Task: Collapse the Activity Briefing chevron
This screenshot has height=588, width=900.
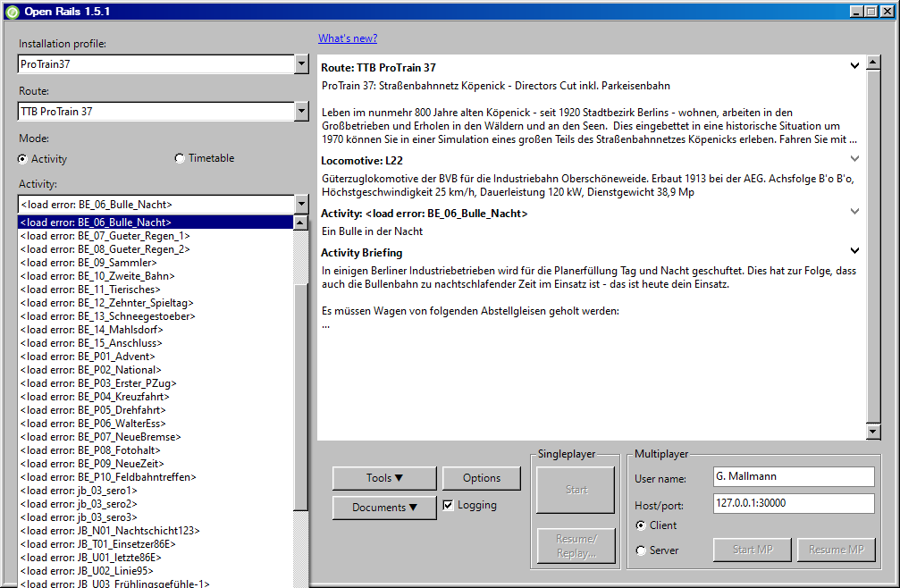Action: pyautogui.click(x=854, y=251)
